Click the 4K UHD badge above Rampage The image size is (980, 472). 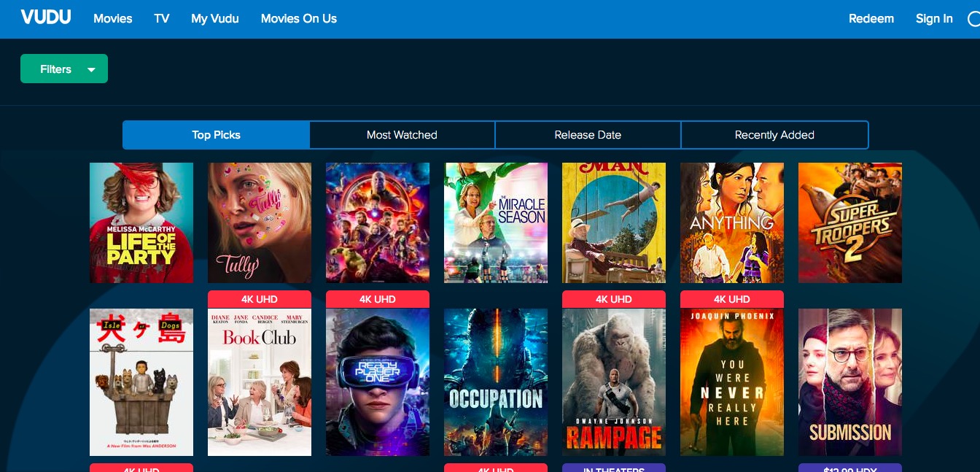(614, 299)
